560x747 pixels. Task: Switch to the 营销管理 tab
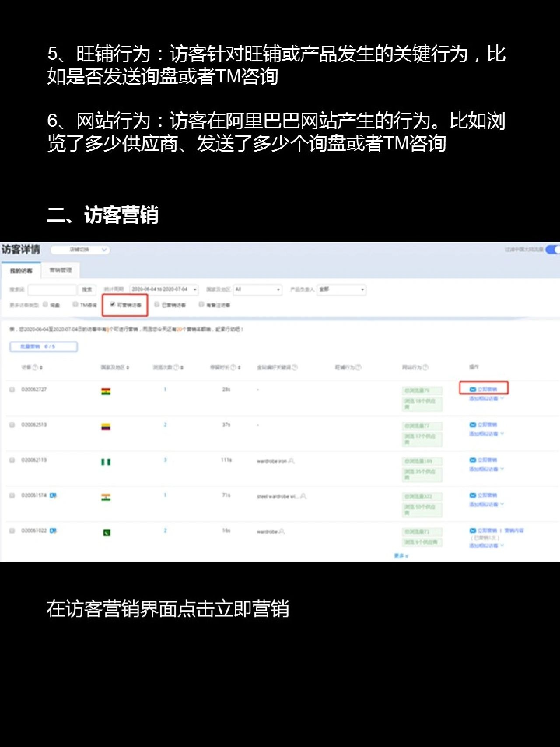click(x=60, y=270)
